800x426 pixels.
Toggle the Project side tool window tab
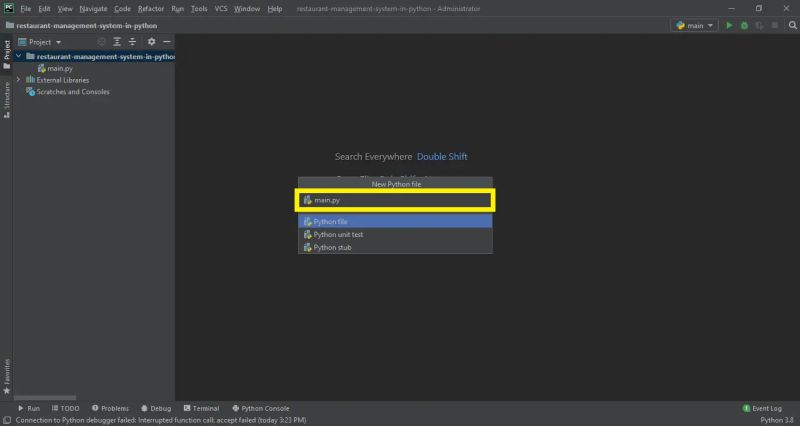point(7,54)
